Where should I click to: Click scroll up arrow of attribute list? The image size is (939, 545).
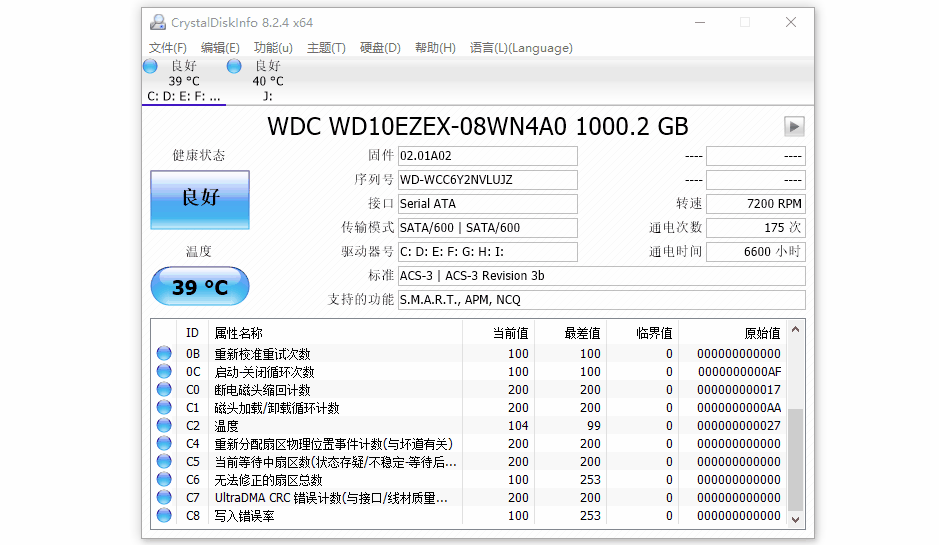point(795,329)
